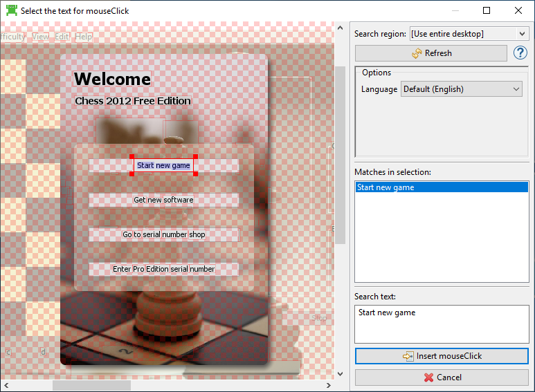
Task: Click the horizontal scrollbar left arrow
Action: [6, 385]
